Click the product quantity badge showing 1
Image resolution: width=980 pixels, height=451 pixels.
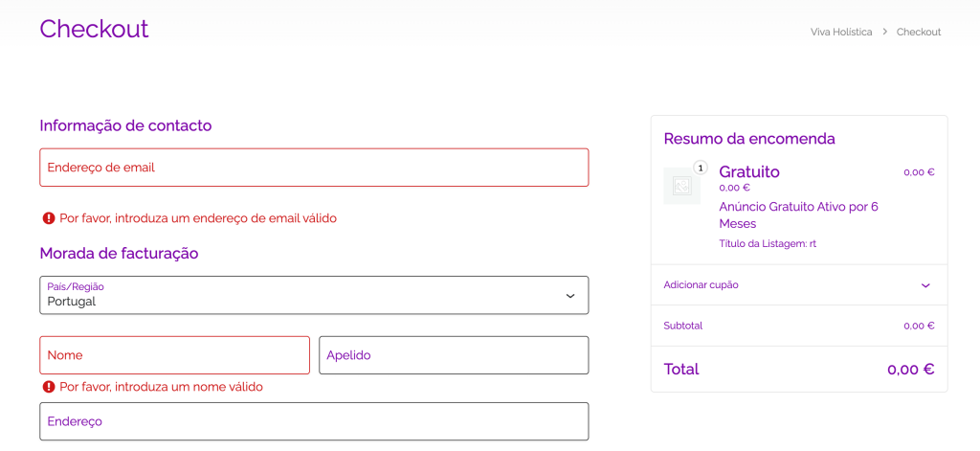point(700,168)
